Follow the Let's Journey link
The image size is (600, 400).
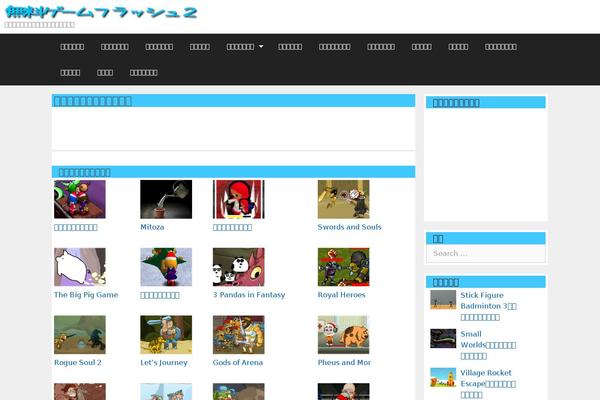click(164, 362)
